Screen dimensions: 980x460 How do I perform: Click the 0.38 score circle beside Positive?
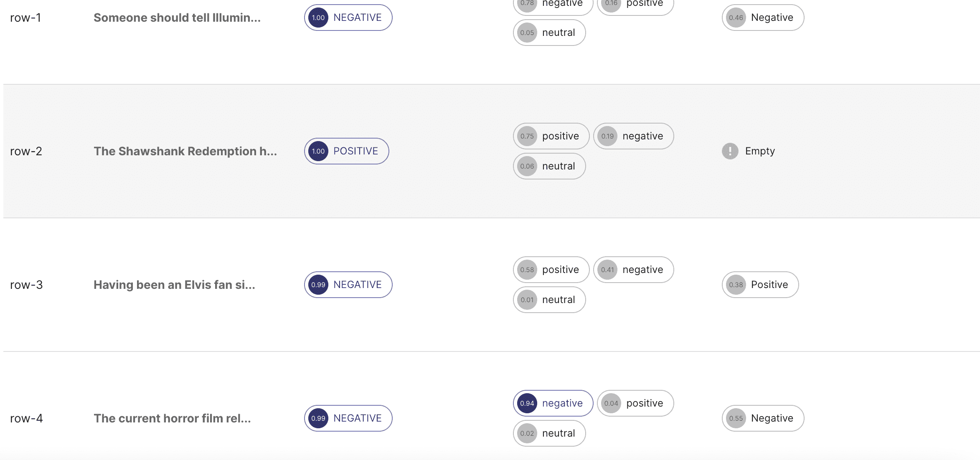coord(736,285)
